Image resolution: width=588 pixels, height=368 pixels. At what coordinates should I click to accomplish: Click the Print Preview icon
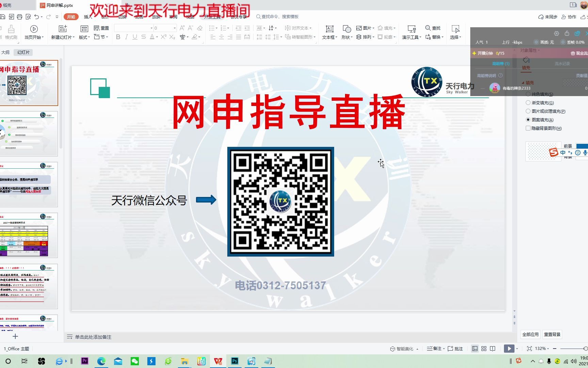pyautogui.click(x=28, y=17)
